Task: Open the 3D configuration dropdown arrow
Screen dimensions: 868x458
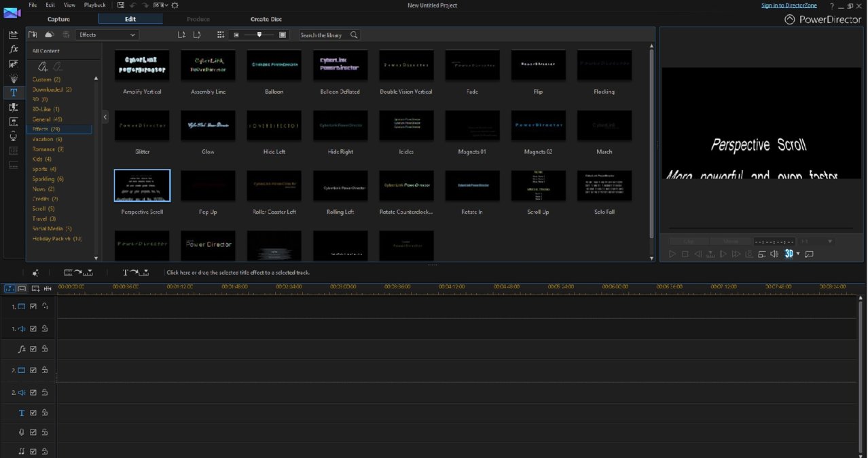Action: [x=798, y=254]
